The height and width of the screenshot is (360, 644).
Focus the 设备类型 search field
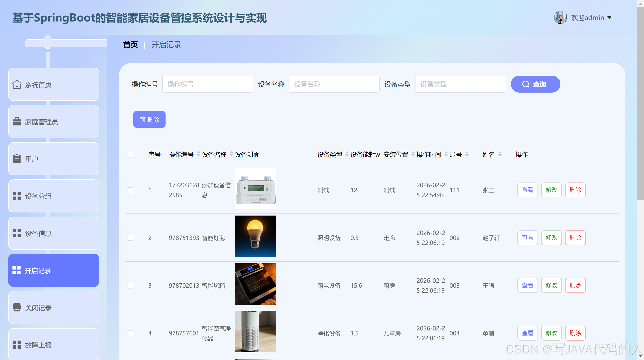coord(461,84)
